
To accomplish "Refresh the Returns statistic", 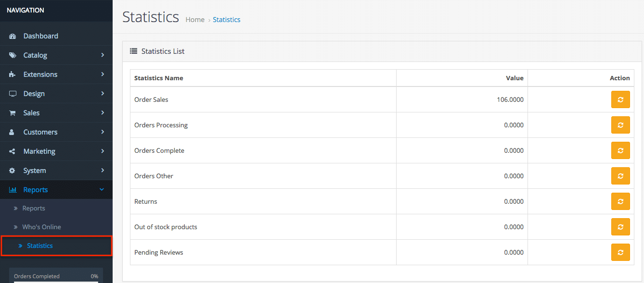I will coord(620,201).
